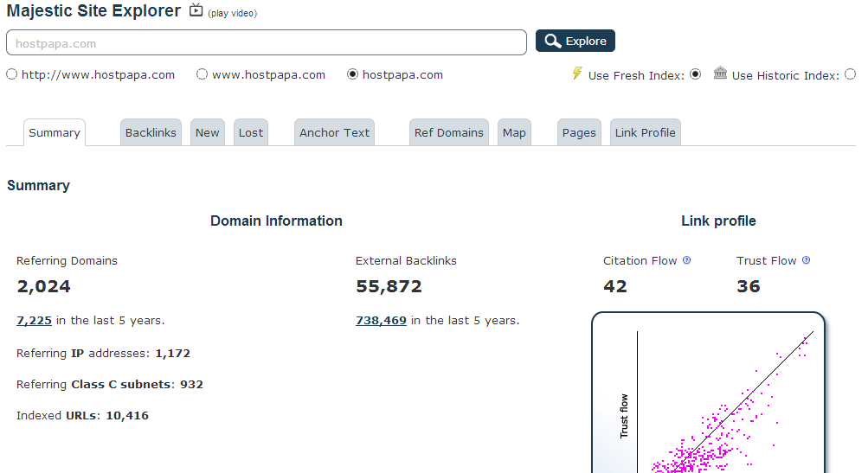The width and height of the screenshot is (868, 473).
Task: Open the Lost tab
Action: [251, 133]
